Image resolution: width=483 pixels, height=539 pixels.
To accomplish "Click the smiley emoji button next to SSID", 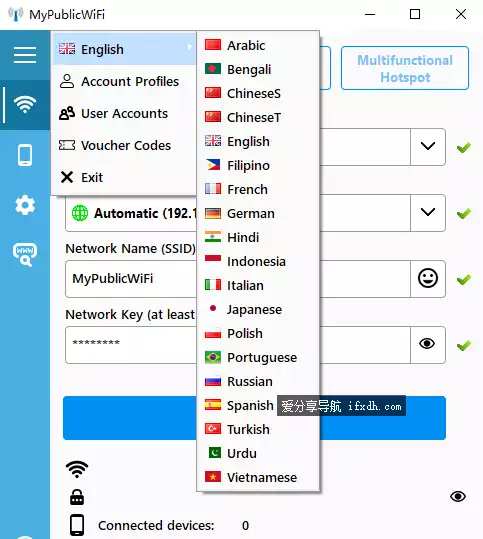I will (x=428, y=278).
